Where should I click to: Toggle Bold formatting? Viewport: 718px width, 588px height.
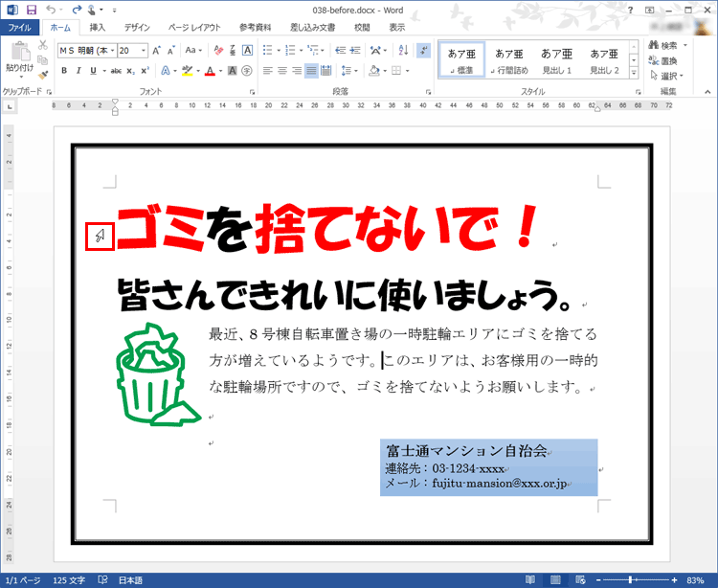64,71
